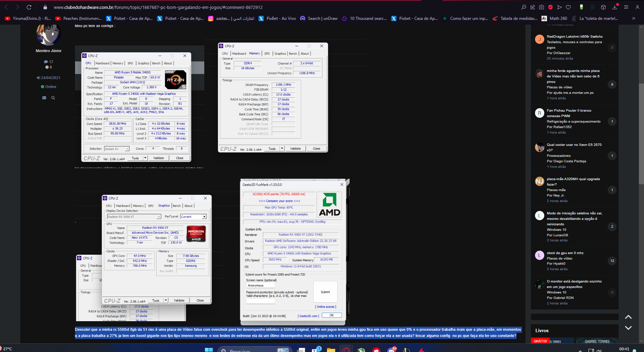
Task: Click the Membro Júnior user avatar
Action: [x=48, y=34]
